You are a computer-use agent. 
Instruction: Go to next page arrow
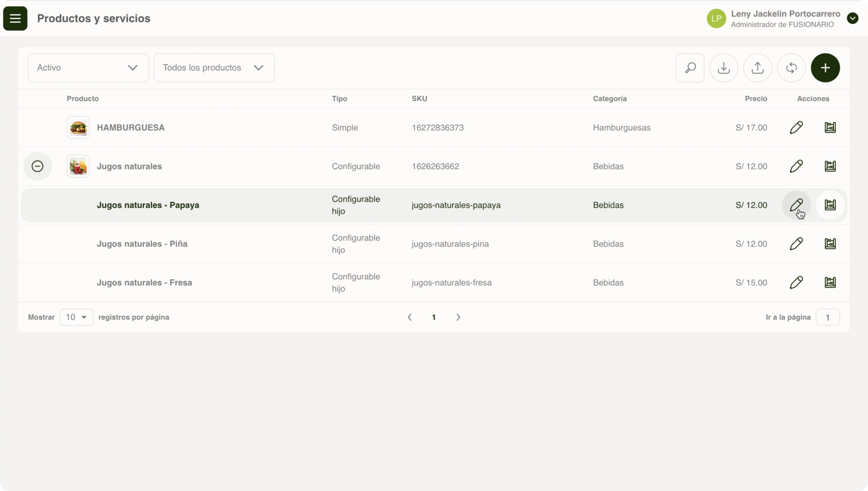[x=458, y=317]
